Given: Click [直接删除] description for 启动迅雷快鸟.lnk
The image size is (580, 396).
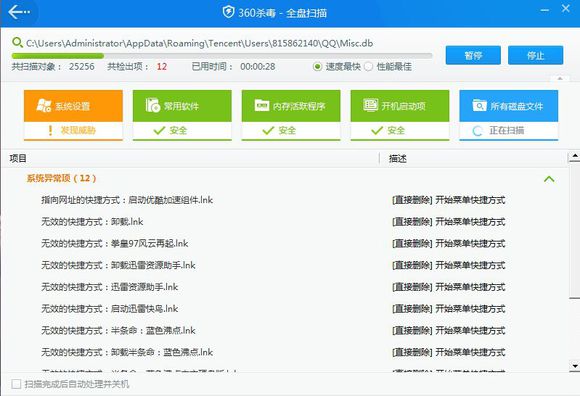Looking at the screenshot, I should click(449, 309).
